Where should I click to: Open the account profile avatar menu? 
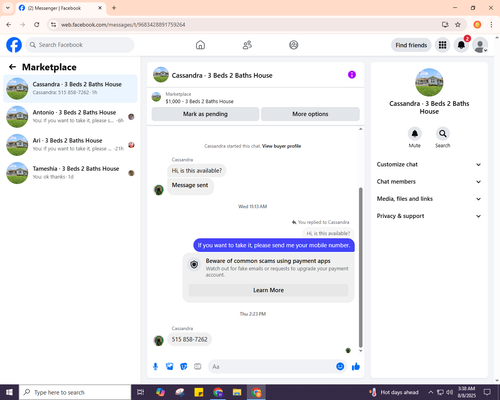point(480,45)
